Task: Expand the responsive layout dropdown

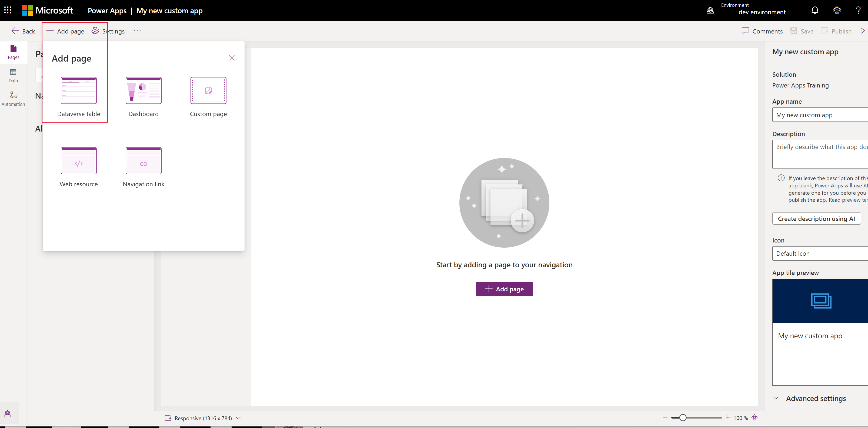Action: coord(239,418)
